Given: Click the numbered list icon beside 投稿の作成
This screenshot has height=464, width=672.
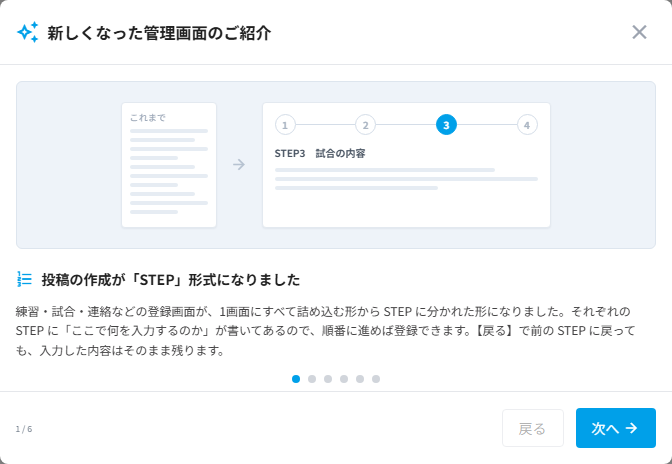Looking at the screenshot, I should coord(24,279).
